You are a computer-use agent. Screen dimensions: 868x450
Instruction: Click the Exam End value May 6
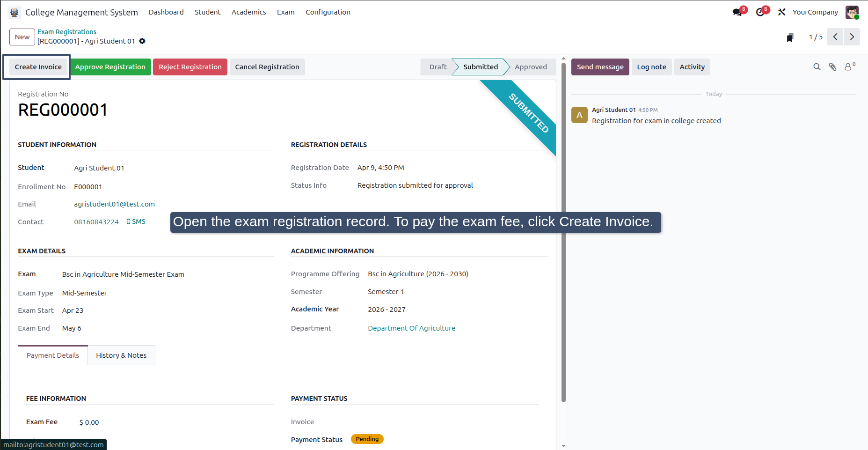click(72, 328)
